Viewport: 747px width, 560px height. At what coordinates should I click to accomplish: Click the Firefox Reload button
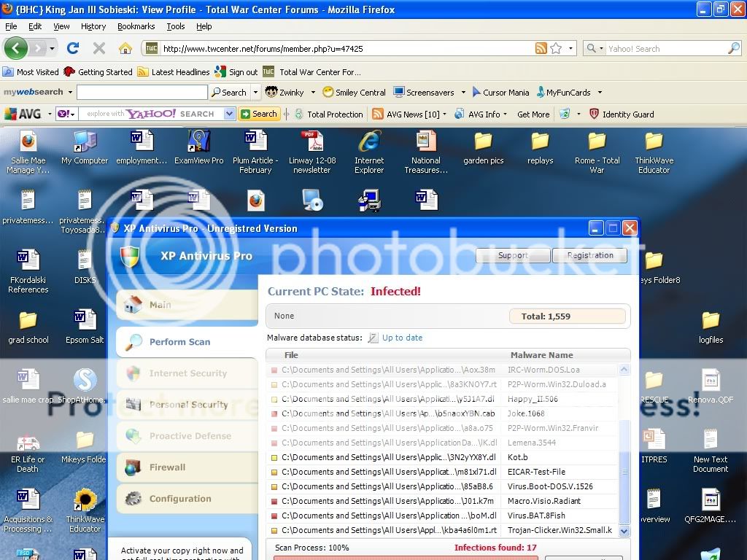(72, 49)
